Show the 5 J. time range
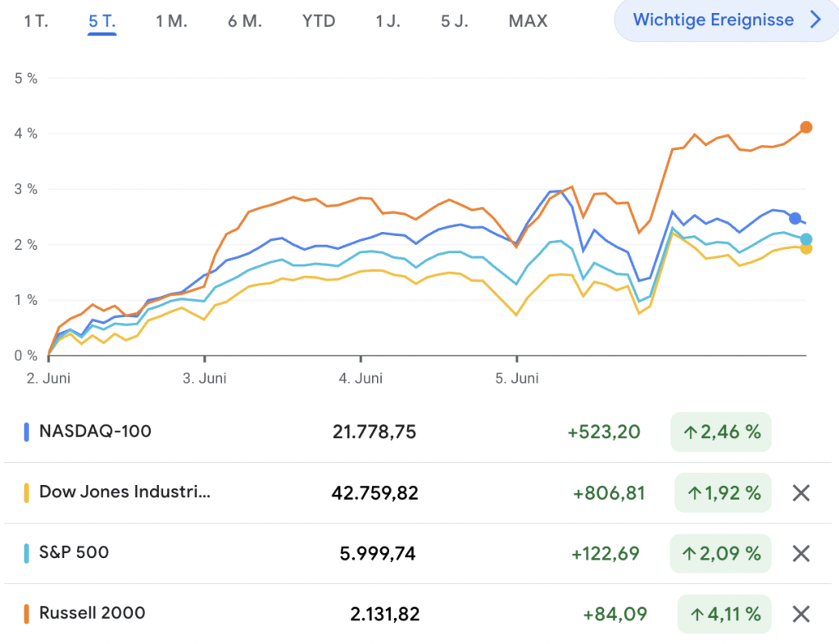This screenshot has height=644, width=839. (x=455, y=21)
